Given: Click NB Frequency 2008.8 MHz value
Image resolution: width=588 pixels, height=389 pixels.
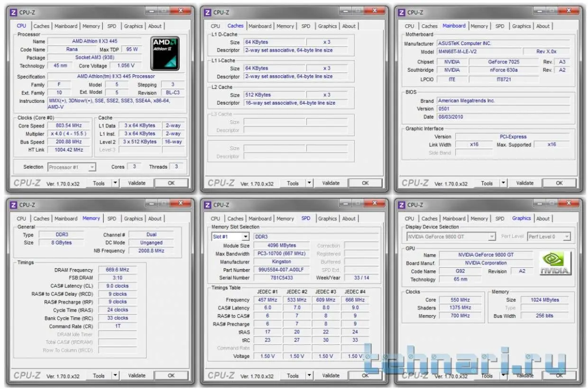Looking at the screenshot, I should click(151, 251).
